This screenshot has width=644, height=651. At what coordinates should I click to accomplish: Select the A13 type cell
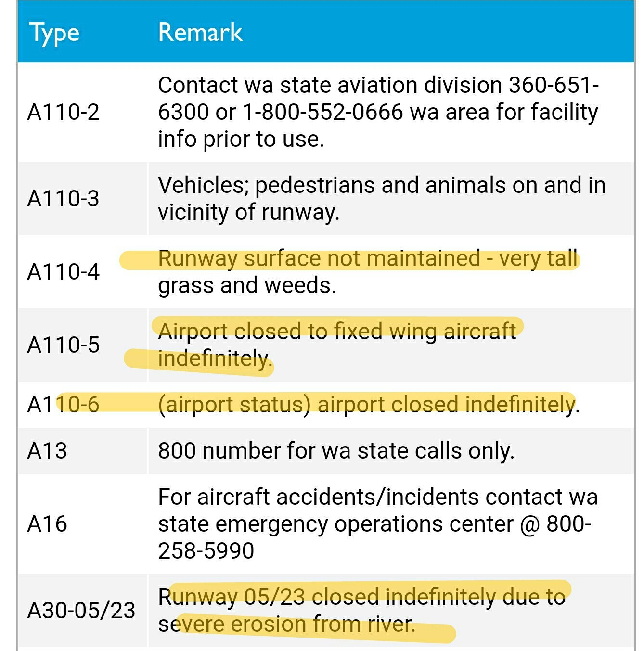pos(47,451)
